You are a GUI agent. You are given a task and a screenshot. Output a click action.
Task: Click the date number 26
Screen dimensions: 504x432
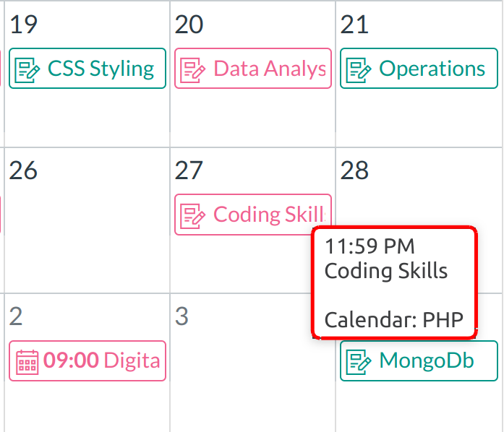(24, 171)
